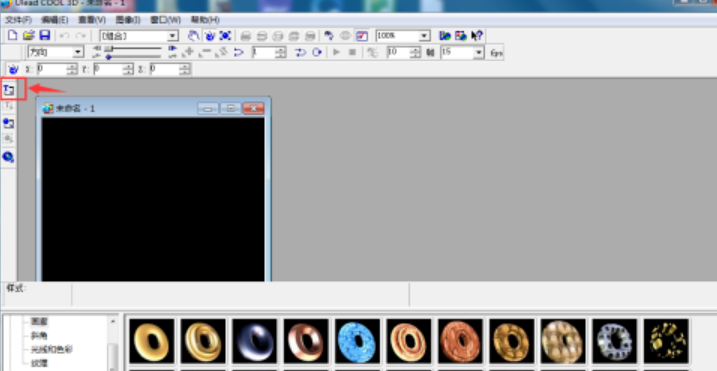
Task: Open the 文件(F) menu
Action: (x=18, y=20)
